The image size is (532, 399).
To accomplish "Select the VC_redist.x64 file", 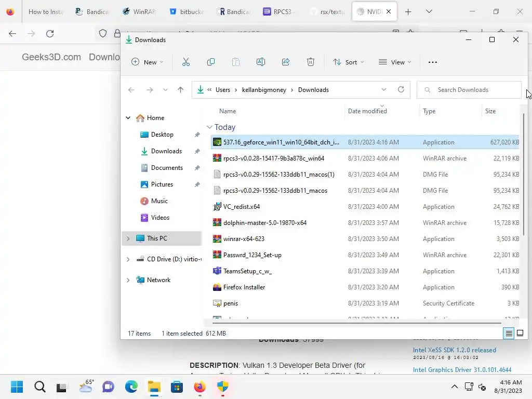I will click(x=365, y=207).
